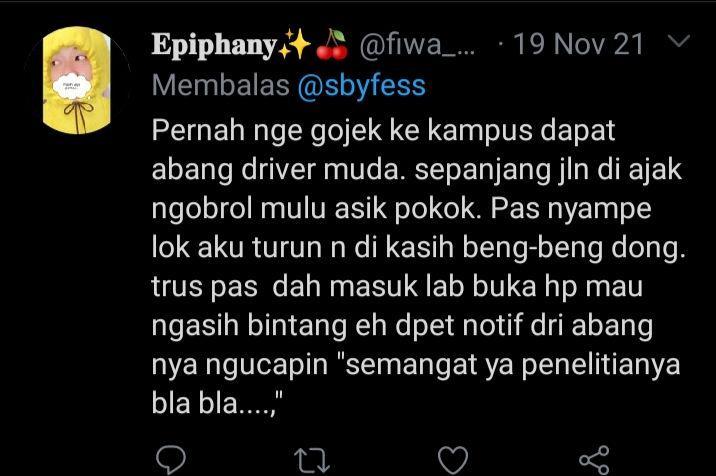The image size is (716, 476).
Task: Like the tweet with the heart icon
Action: 453,460
